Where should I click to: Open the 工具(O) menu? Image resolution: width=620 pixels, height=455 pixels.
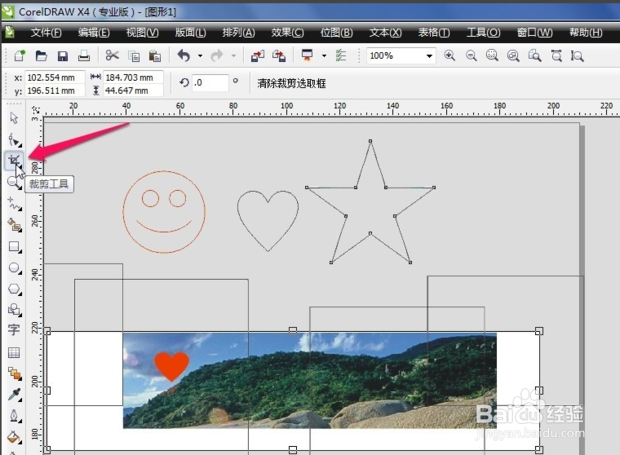[483, 32]
